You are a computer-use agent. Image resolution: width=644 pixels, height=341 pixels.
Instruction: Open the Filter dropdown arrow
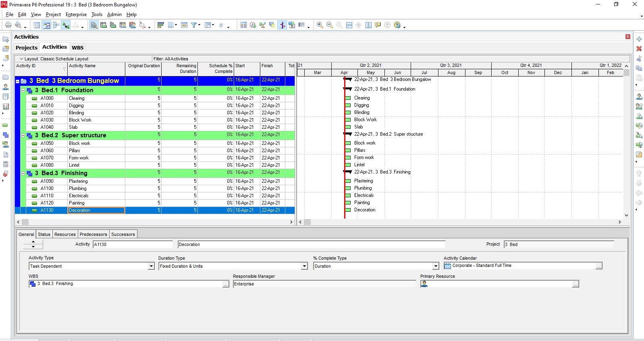199,25
